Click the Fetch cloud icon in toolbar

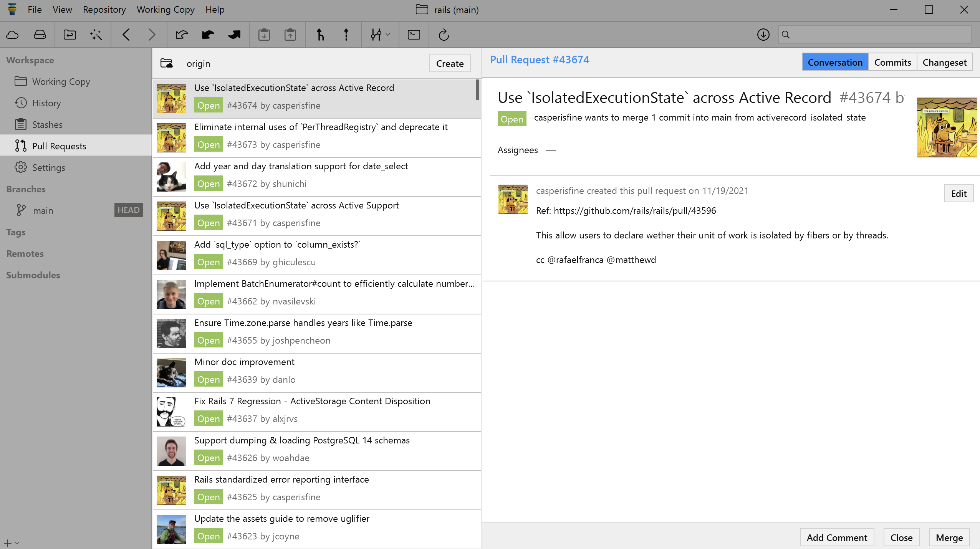pyautogui.click(x=13, y=35)
